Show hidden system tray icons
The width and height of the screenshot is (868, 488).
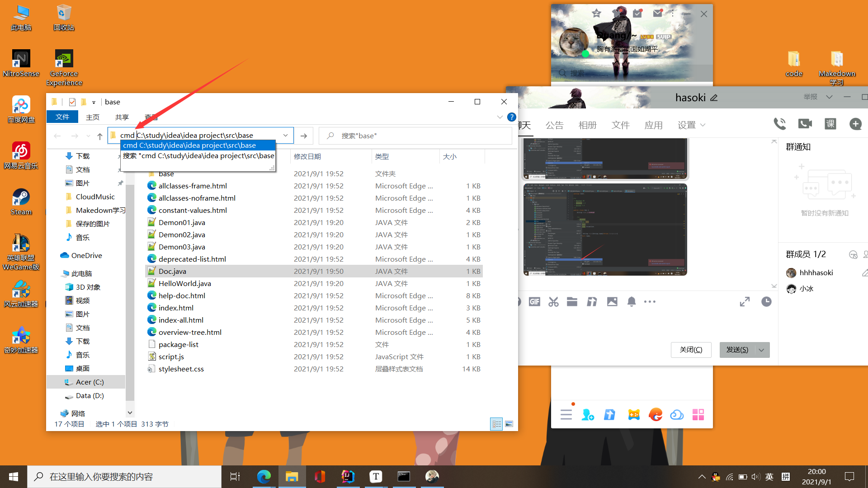702,477
